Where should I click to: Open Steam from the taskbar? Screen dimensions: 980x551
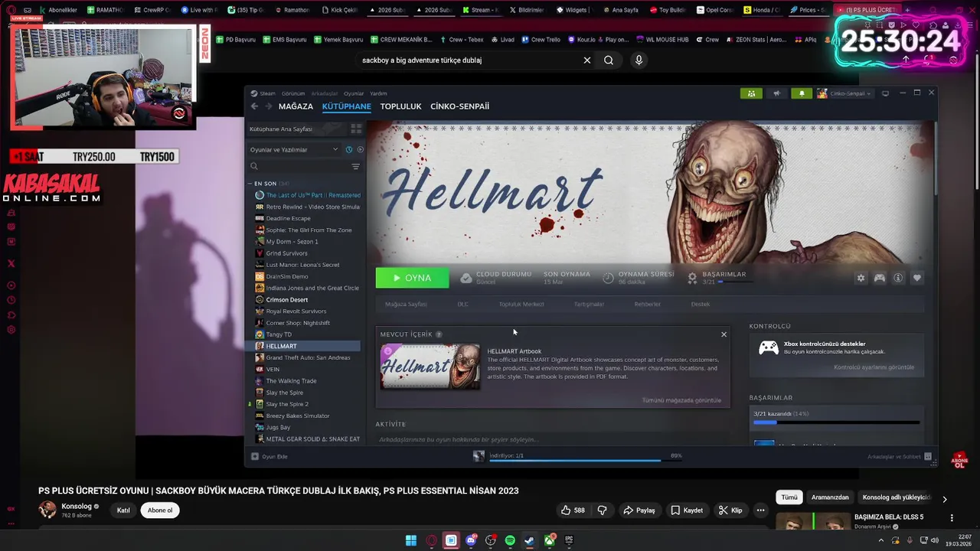point(530,540)
